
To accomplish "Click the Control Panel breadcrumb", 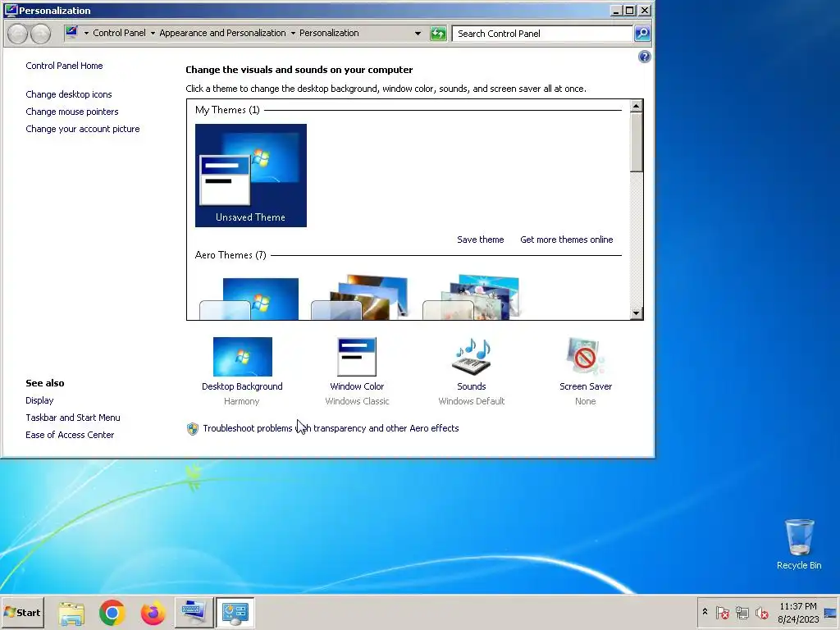I will [x=119, y=33].
